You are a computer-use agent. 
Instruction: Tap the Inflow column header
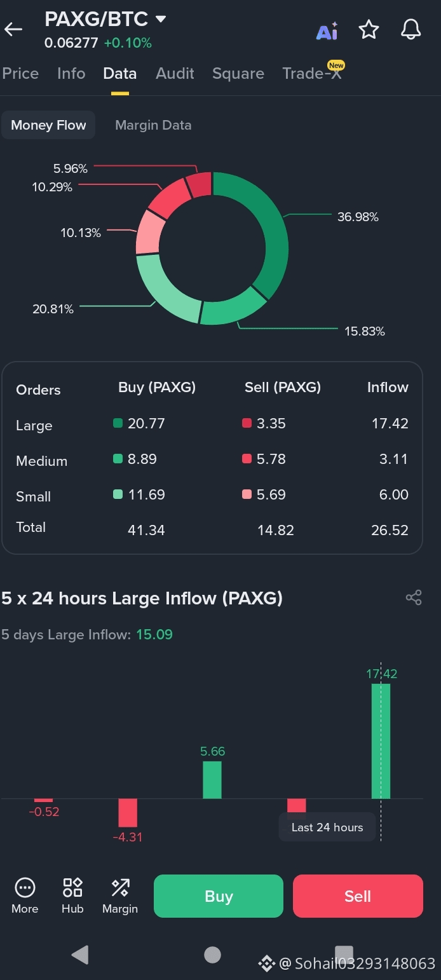388,387
